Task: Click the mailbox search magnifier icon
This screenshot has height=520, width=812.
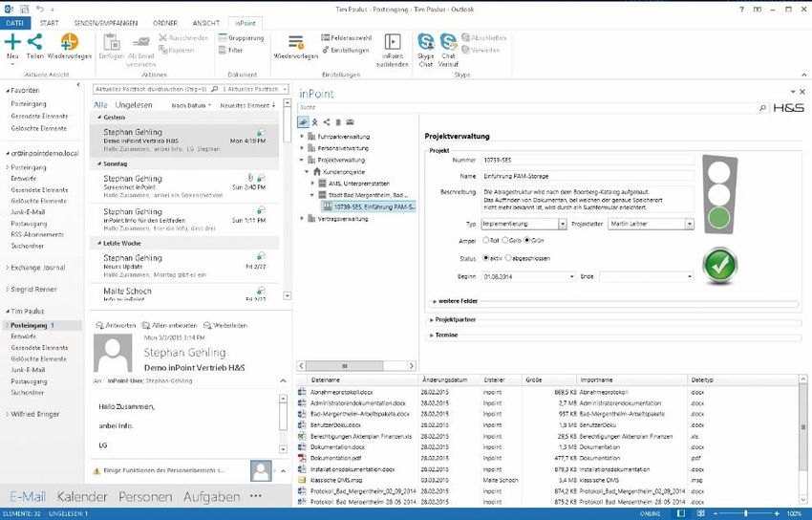Action: coord(215,89)
